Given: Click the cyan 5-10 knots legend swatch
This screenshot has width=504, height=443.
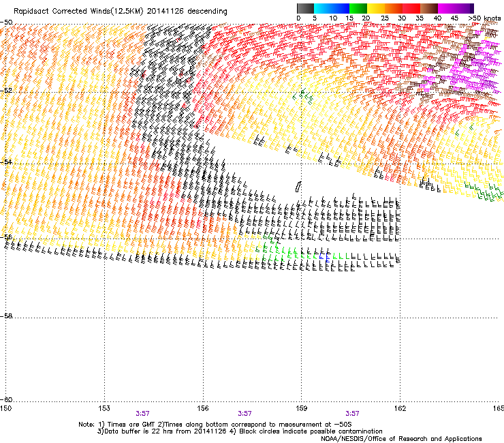Looking at the screenshot, I should [323, 8].
